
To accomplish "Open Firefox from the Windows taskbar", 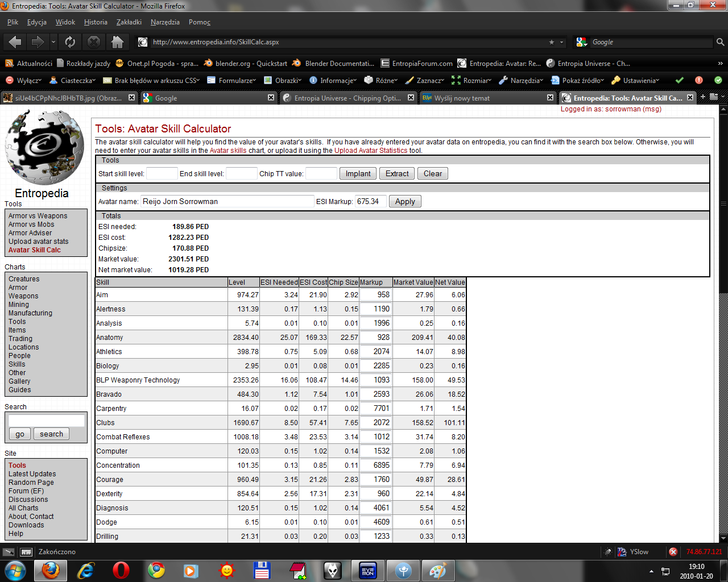I will 51,570.
